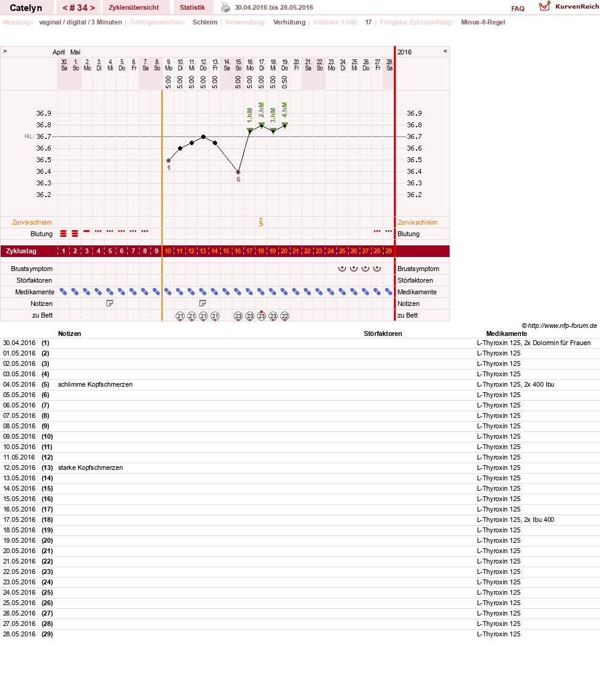Click the note 'schlimme Kopfschmerzen'
Viewport: 600px width, 700px height.
tap(95, 384)
